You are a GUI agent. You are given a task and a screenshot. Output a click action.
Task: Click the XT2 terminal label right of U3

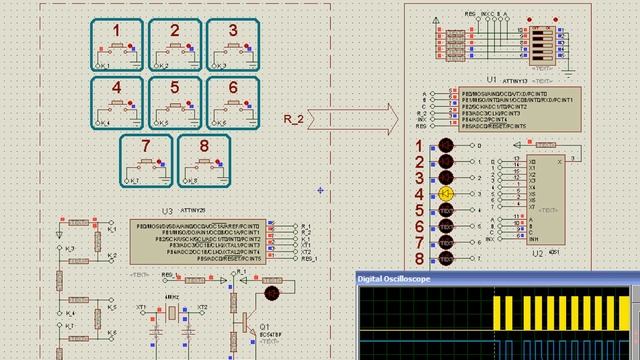tap(305, 252)
